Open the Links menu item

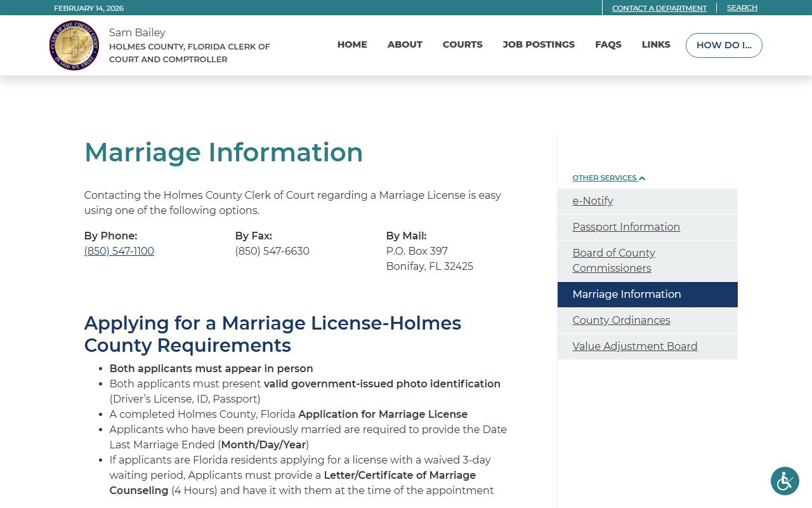click(656, 44)
